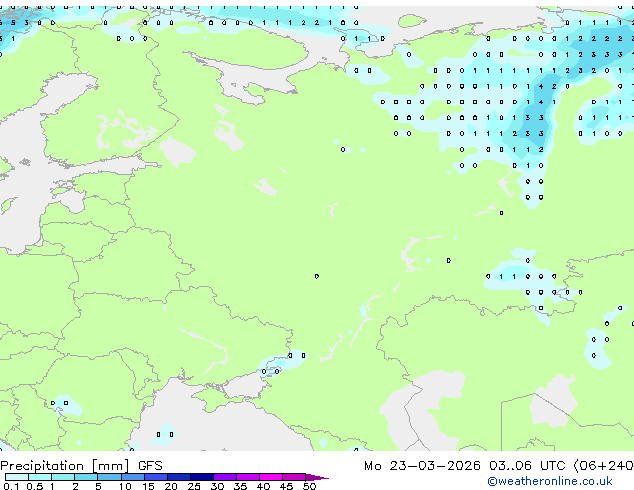Click the purple arrow tip above 50 mm

click(x=317, y=478)
